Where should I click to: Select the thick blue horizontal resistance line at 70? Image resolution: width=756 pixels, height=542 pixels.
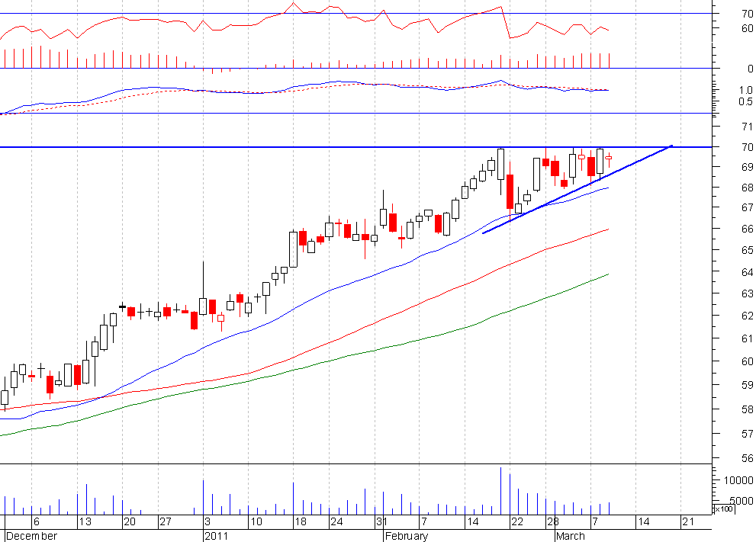tap(355, 147)
